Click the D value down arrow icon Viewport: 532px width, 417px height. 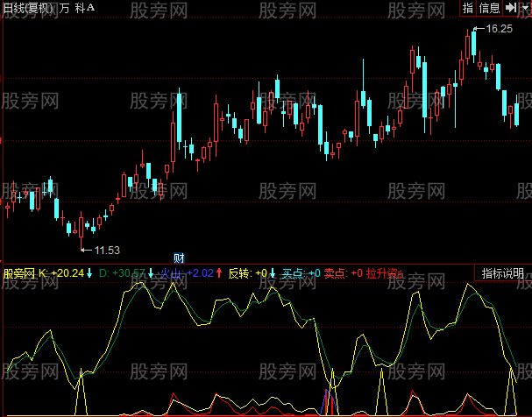151,273
